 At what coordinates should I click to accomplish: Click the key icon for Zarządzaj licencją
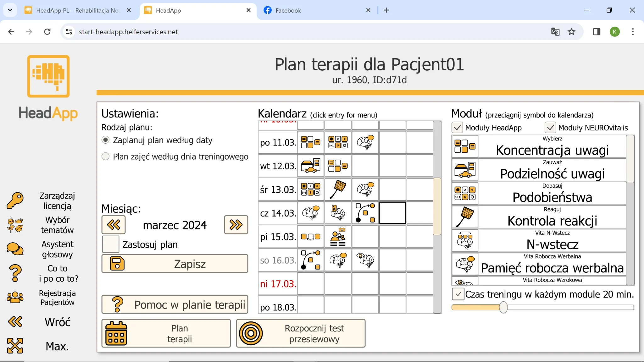tap(15, 200)
